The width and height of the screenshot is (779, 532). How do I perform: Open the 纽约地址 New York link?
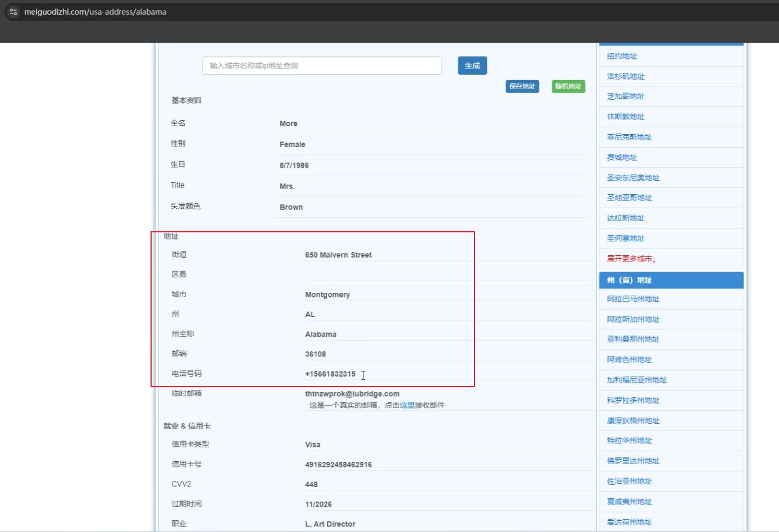coord(622,56)
